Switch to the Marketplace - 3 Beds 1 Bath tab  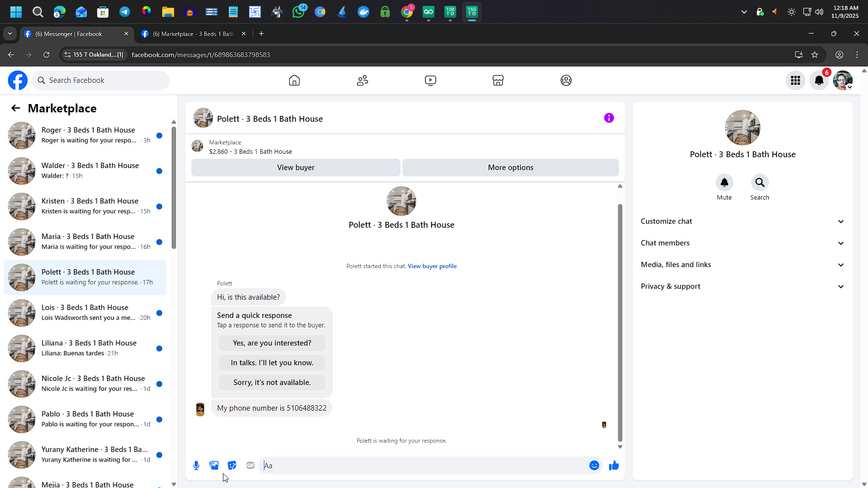(x=193, y=34)
